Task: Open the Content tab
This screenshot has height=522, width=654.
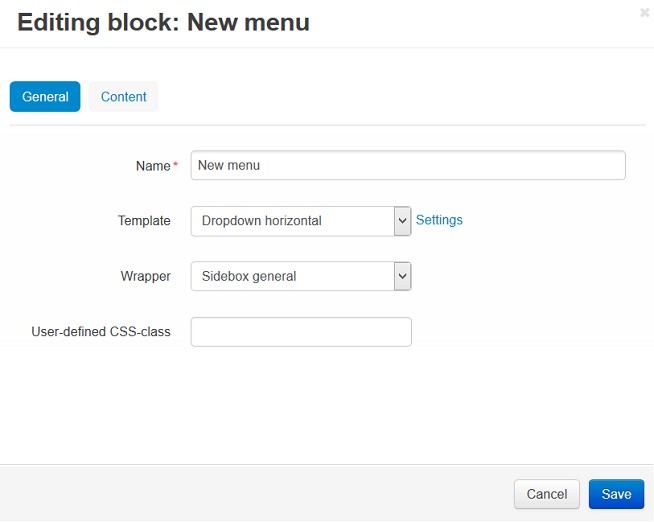Action: tap(123, 97)
